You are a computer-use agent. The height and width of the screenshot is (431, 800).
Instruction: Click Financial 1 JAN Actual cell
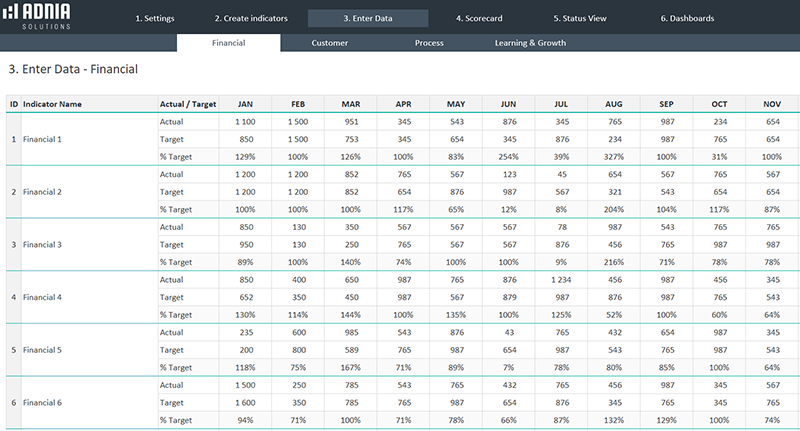pyautogui.click(x=246, y=121)
